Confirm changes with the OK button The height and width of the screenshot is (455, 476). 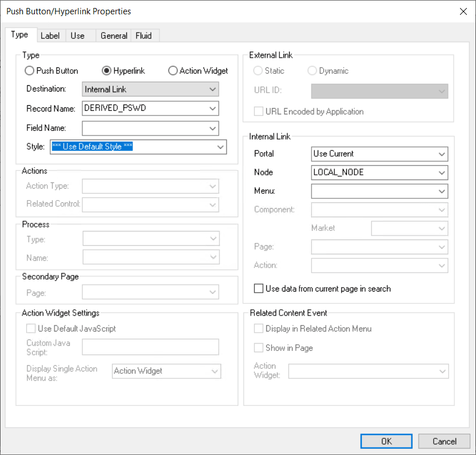tap(386, 441)
